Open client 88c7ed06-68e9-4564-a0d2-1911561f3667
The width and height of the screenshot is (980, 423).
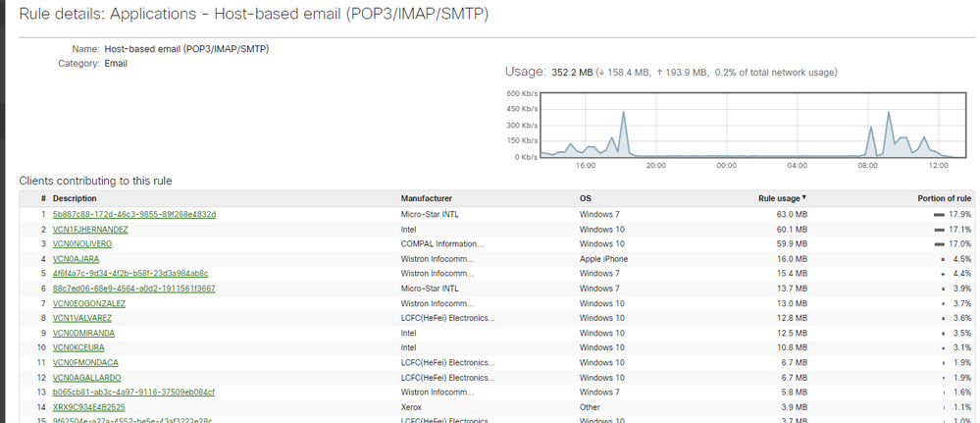pos(134,289)
